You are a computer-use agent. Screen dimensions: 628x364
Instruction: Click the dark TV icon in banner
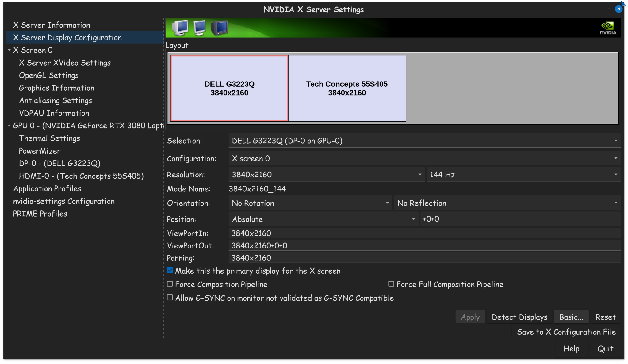[x=220, y=28]
